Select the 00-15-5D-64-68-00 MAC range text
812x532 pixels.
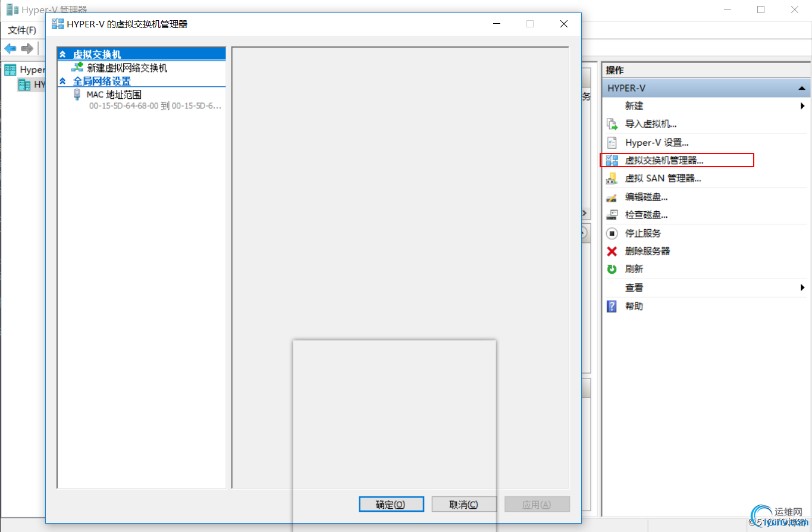(155, 106)
